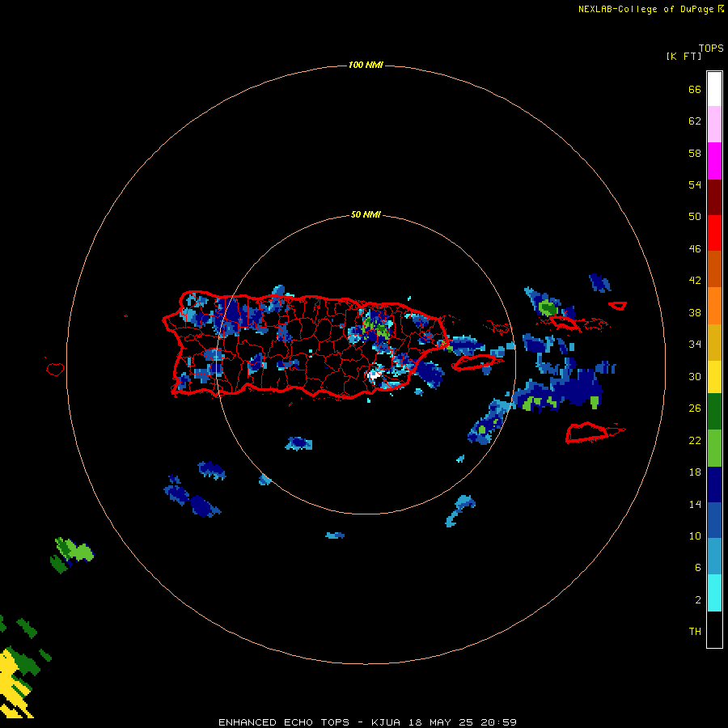Click the 34 legend value
Viewport: 728px width, 728px height.
(x=695, y=345)
